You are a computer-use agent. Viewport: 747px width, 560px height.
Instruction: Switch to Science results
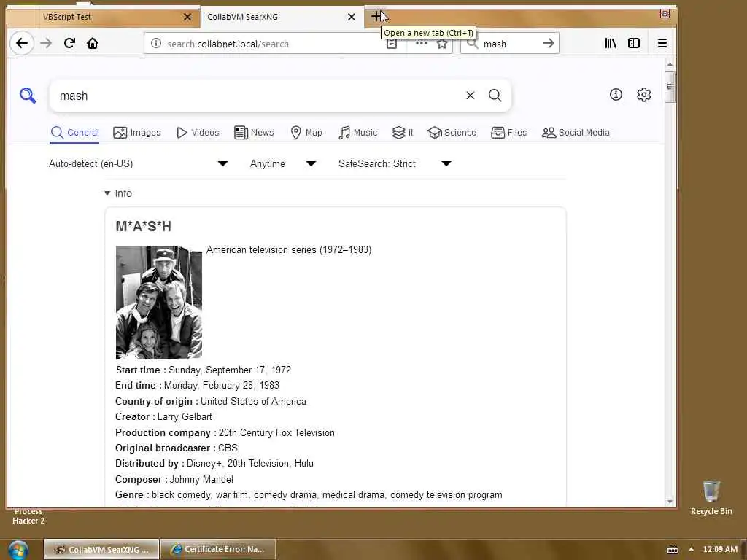point(452,133)
